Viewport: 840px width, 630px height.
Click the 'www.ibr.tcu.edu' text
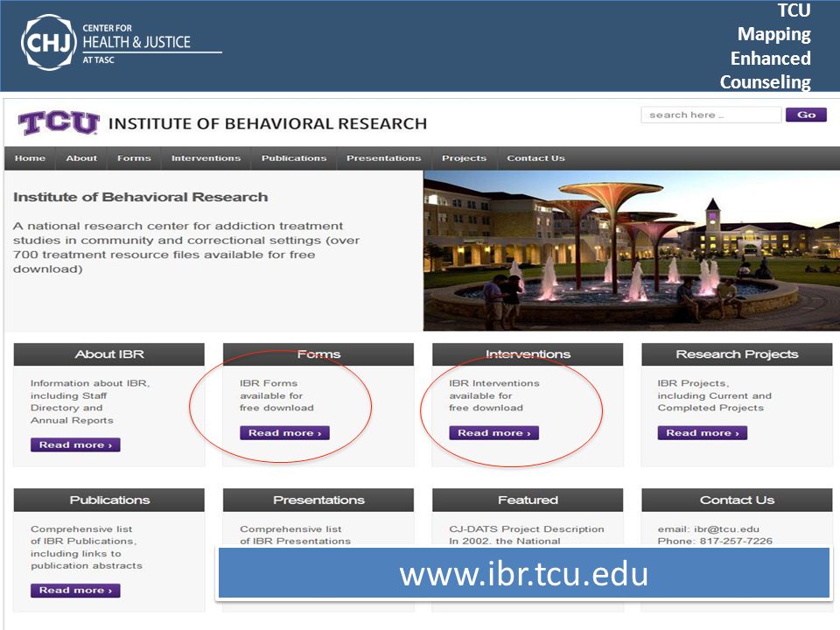click(x=524, y=574)
